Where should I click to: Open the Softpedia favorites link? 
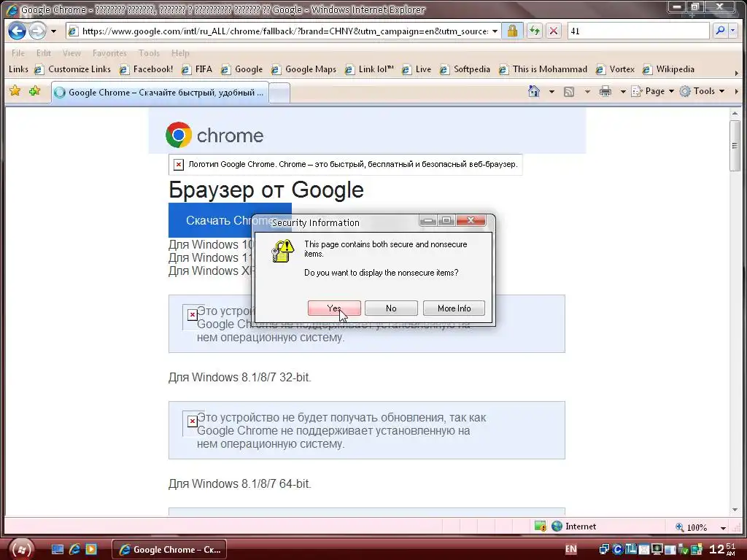pyautogui.click(x=465, y=69)
